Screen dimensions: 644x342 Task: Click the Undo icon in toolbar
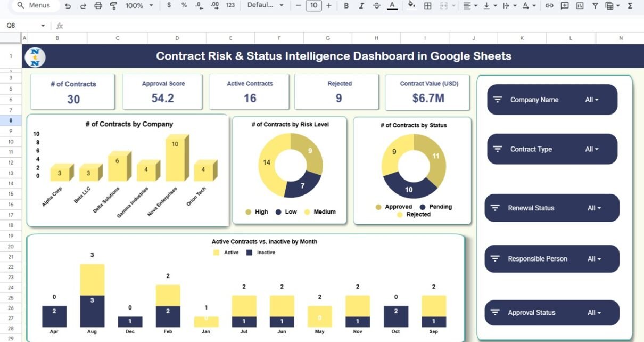[68, 6]
